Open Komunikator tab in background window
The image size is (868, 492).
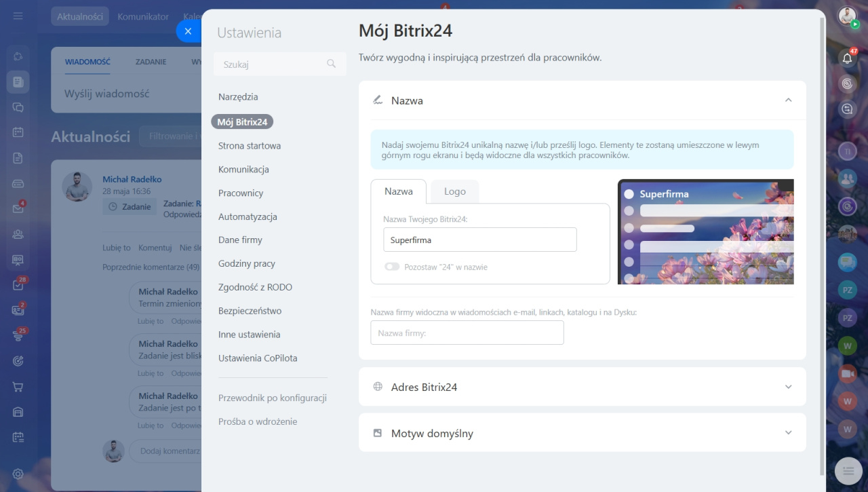(143, 17)
